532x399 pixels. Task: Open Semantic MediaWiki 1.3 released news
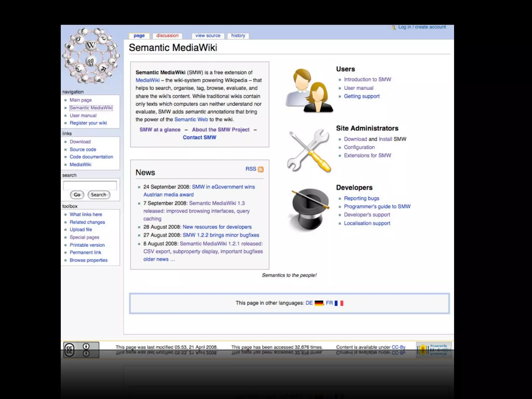coord(197,211)
